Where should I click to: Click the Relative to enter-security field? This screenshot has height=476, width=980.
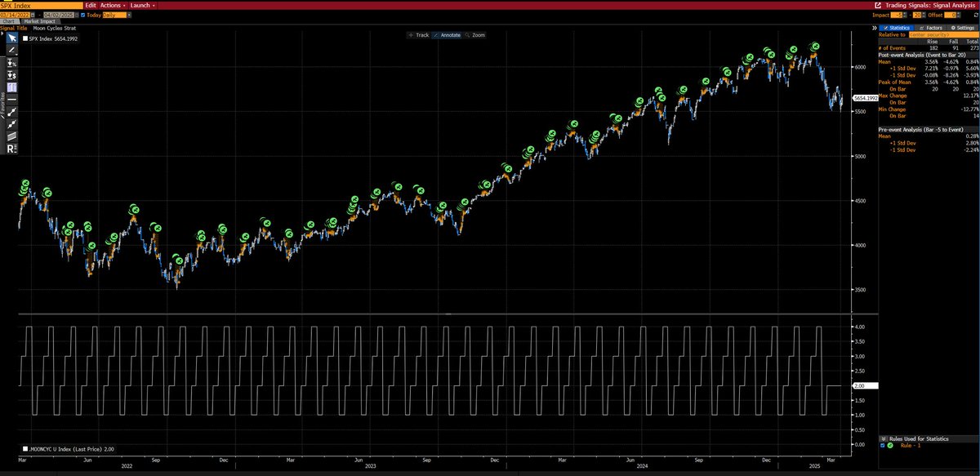(944, 34)
